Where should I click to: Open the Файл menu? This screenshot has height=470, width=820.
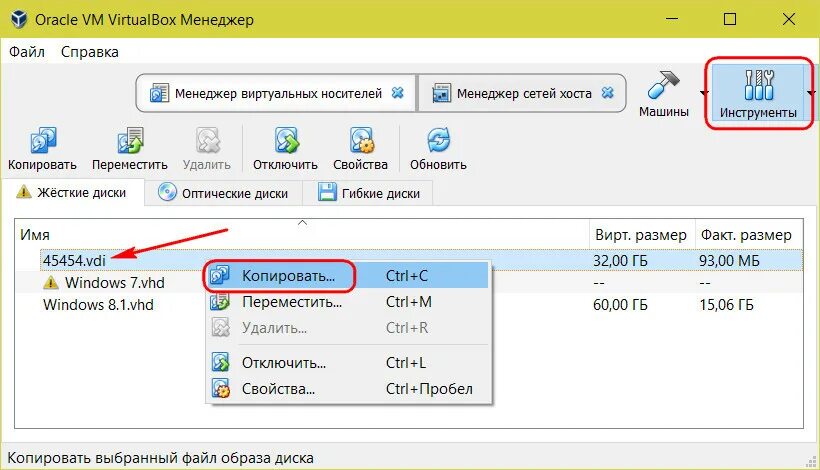[27, 52]
